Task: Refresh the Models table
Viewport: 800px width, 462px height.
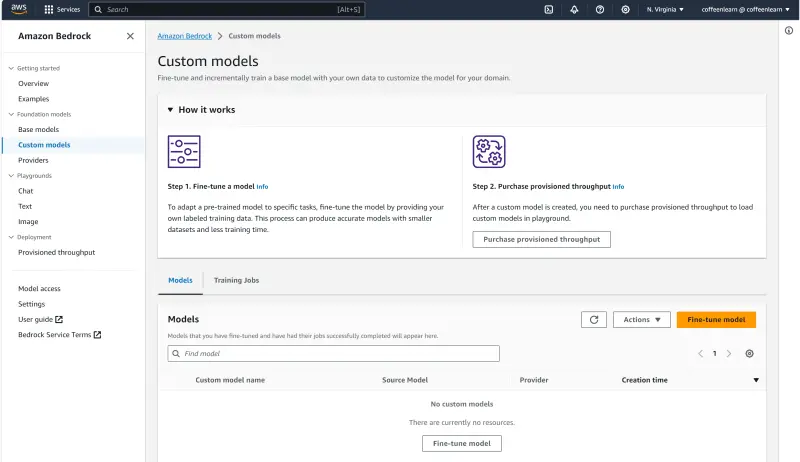Action: [x=594, y=320]
